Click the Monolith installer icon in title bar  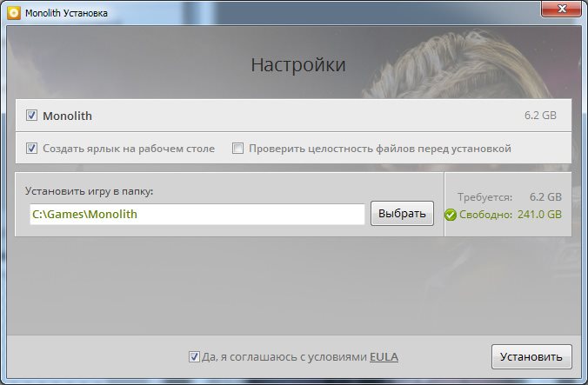(x=14, y=13)
